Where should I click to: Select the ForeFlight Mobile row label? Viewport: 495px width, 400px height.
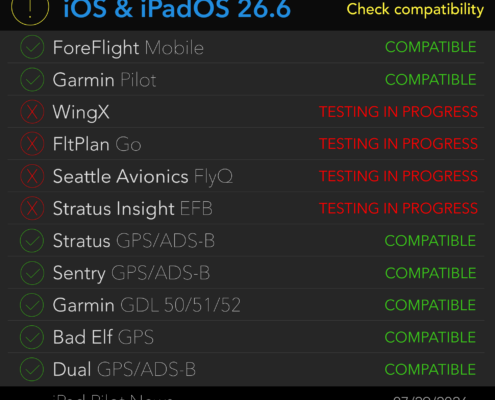(128, 48)
